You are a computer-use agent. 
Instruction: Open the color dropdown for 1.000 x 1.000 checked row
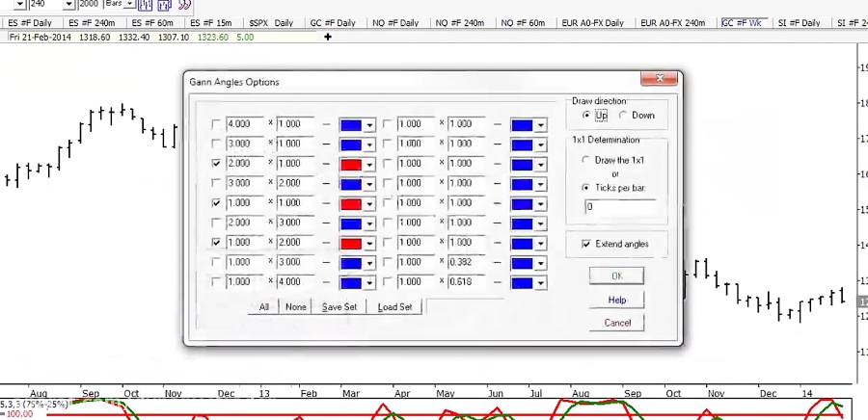(x=369, y=203)
